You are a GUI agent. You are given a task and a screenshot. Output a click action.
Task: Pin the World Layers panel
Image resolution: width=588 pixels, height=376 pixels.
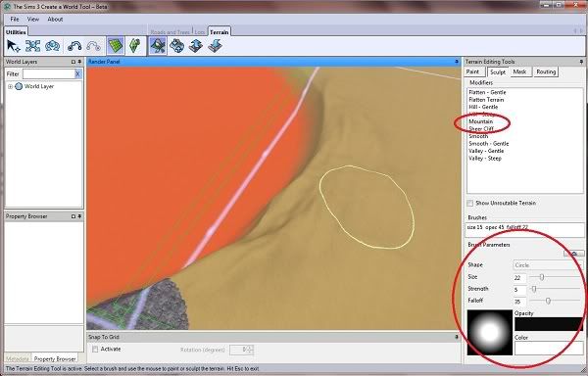(x=79, y=62)
